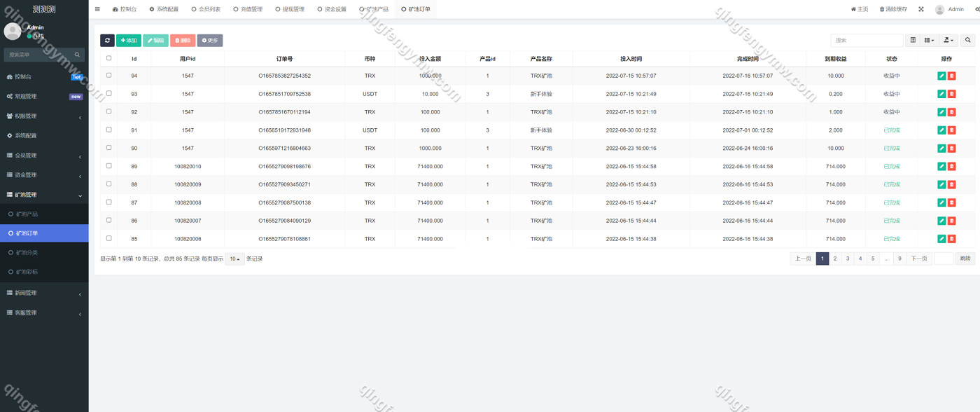Delete order row with Id 88
The height and width of the screenshot is (412, 980).
coord(951,185)
